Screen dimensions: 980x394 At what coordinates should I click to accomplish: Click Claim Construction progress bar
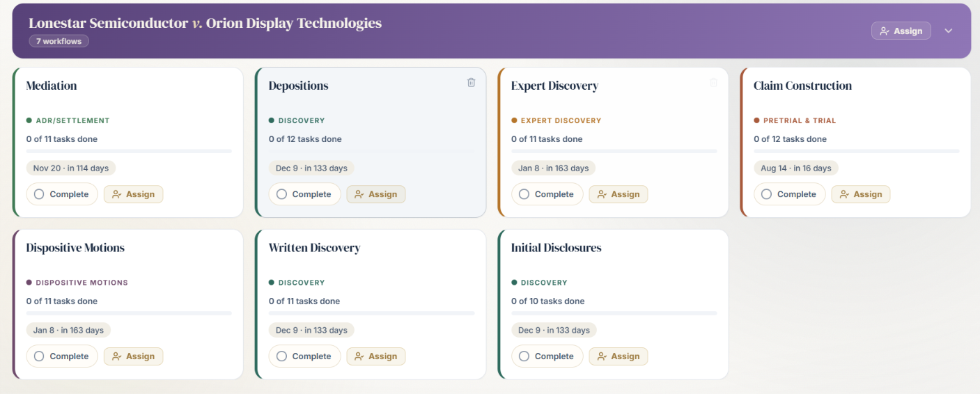coord(856,151)
